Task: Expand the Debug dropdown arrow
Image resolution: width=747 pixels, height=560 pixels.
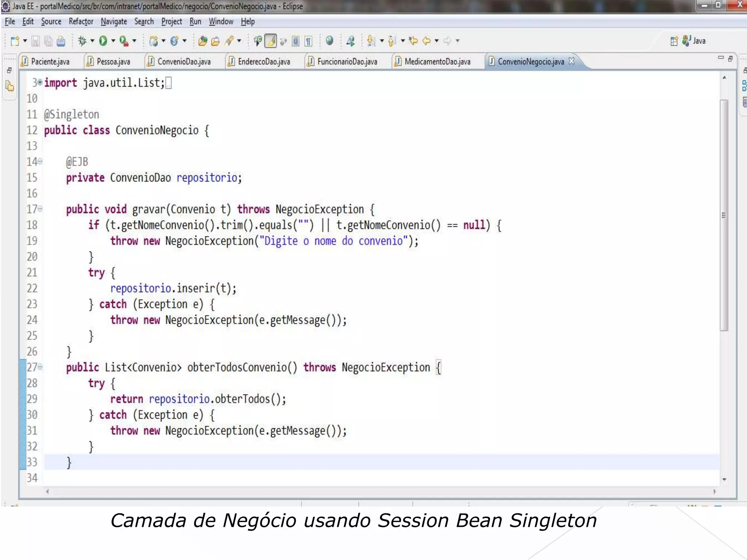Action: tap(92, 41)
